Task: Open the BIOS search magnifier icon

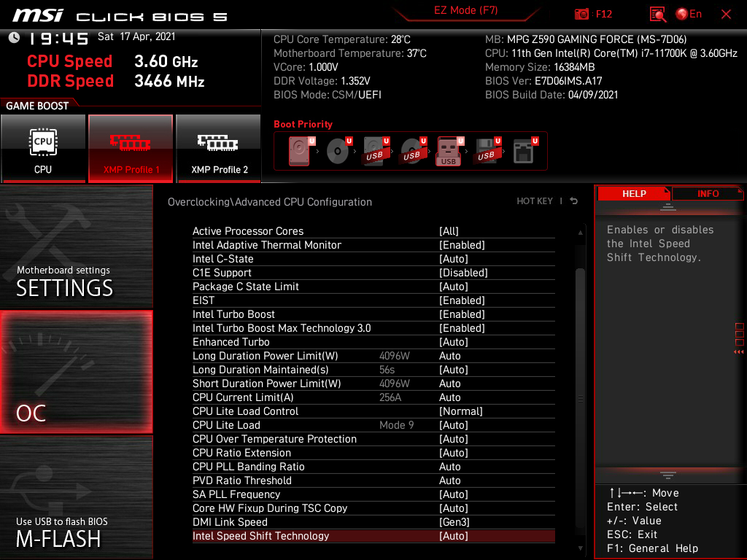Action: 657,15
